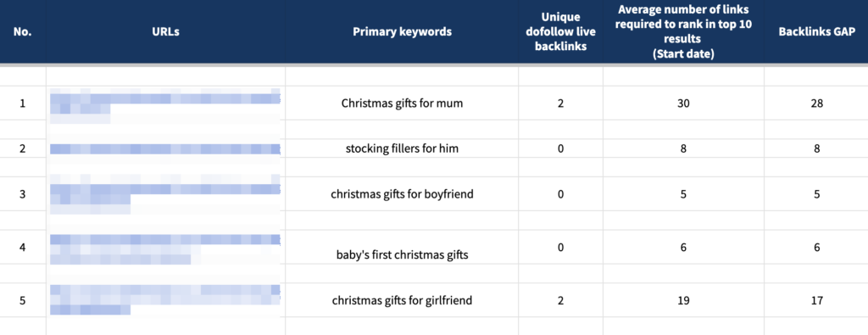This screenshot has width=868, height=335.
Task: Open the blurred URL link in row 1
Action: click(x=165, y=103)
